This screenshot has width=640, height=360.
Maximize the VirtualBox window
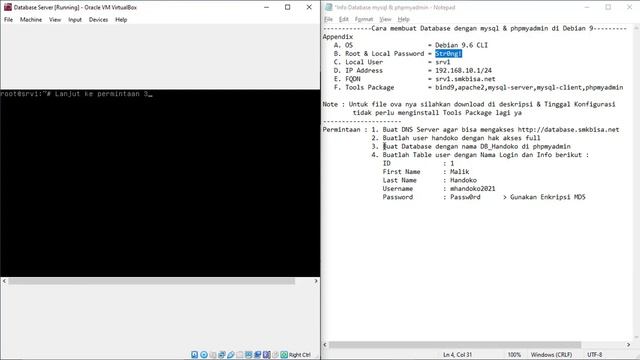click(x=288, y=7)
